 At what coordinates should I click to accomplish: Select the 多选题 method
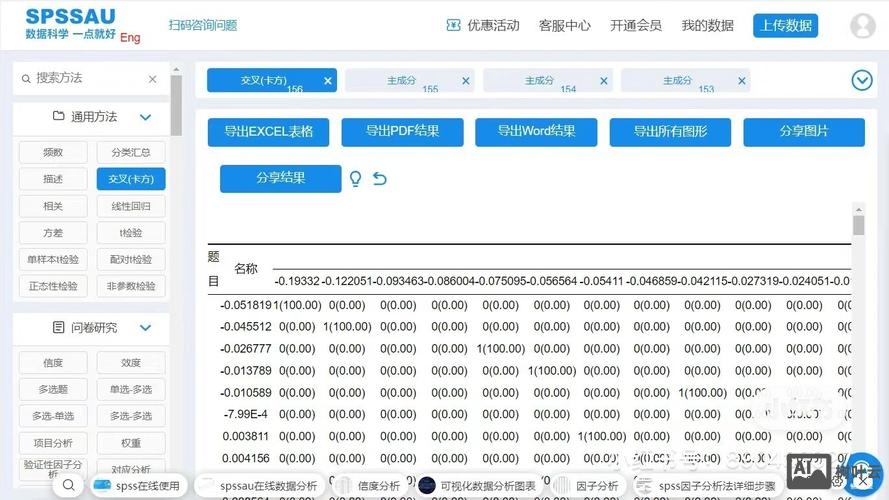(53, 389)
